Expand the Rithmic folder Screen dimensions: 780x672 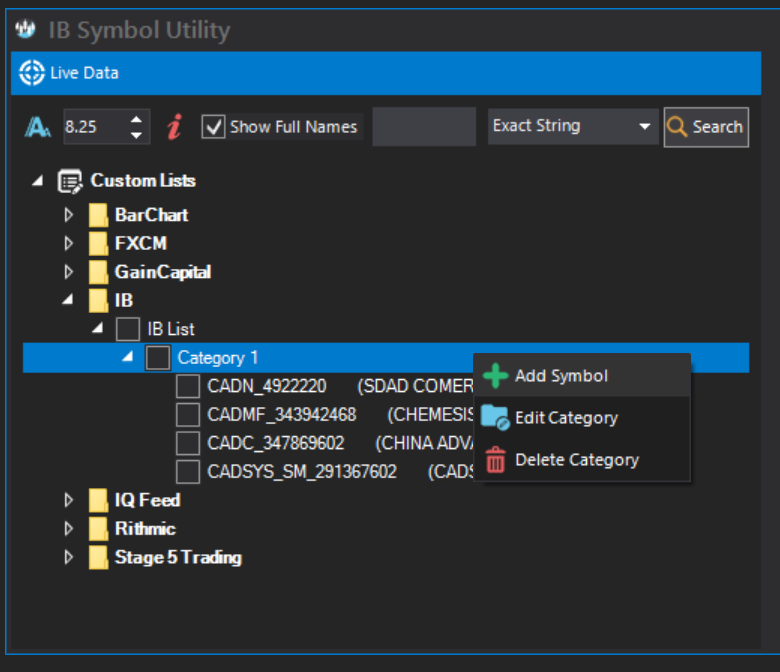click(x=69, y=528)
